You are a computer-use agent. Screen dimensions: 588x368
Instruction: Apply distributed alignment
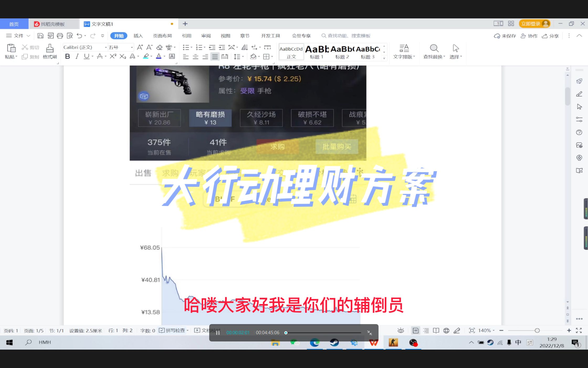coord(225,57)
